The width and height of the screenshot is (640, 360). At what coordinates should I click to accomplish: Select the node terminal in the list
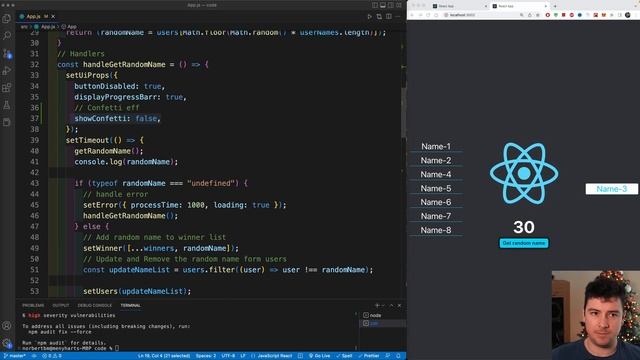click(382, 315)
